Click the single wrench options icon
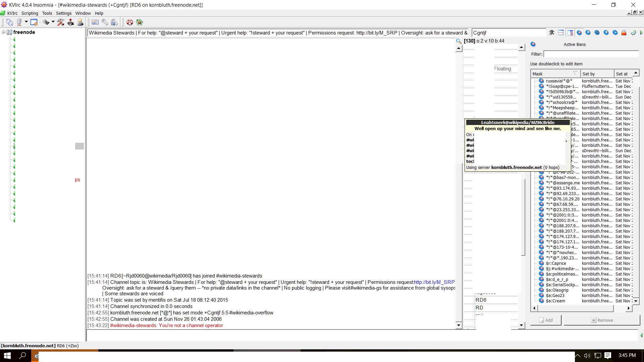Image resolution: width=644 pixels, height=362 pixels. [105, 22]
